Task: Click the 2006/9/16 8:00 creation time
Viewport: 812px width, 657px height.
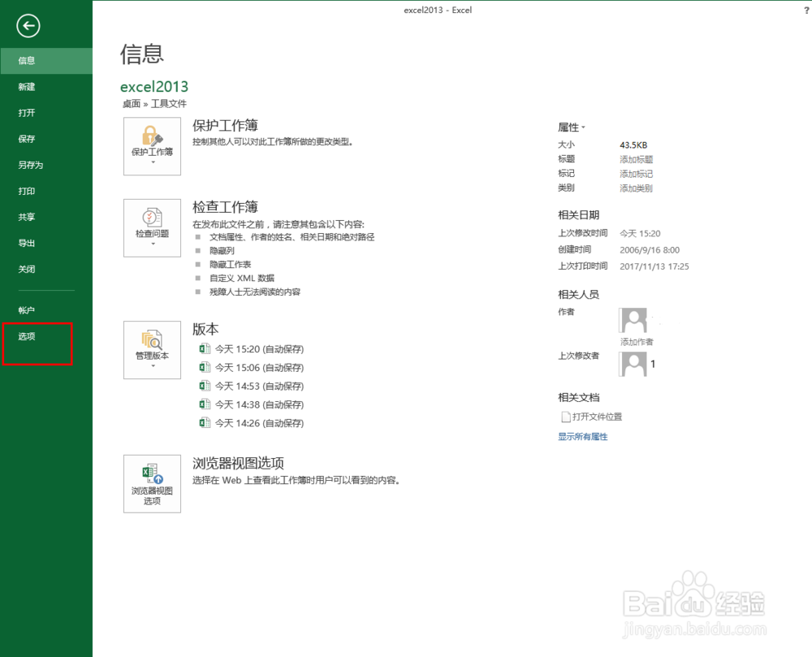Action: tap(650, 250)
